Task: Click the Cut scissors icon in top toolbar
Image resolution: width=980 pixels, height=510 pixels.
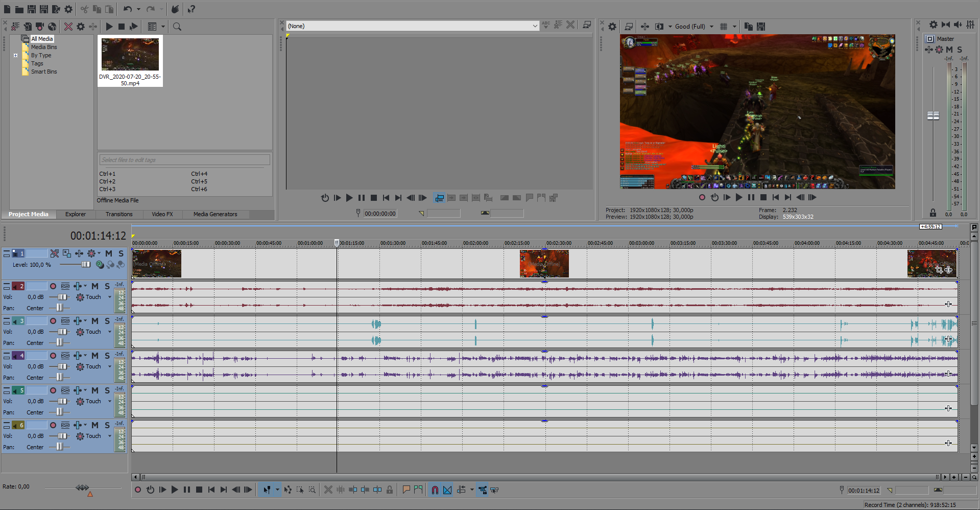Action: pos(84,9)
